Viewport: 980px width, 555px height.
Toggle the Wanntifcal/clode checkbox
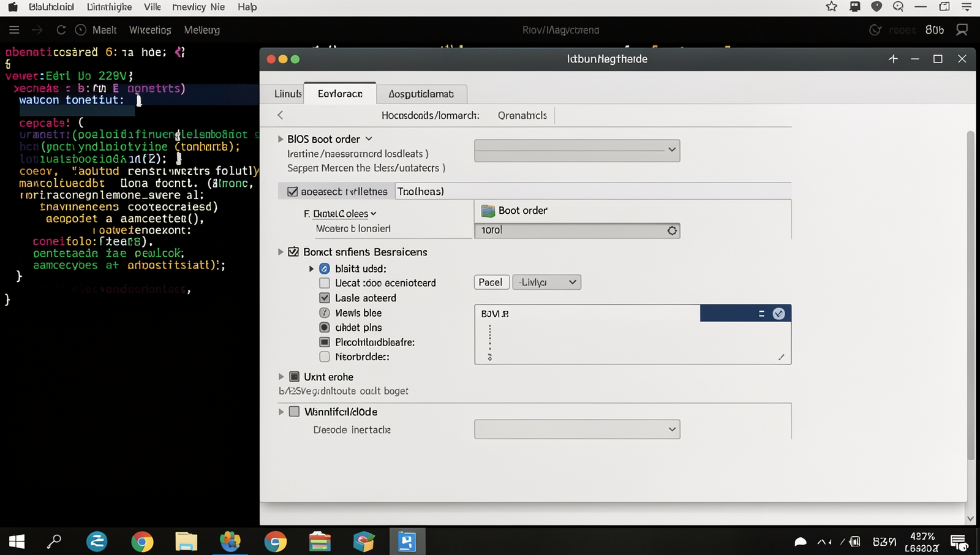click(x=294, y=412)
